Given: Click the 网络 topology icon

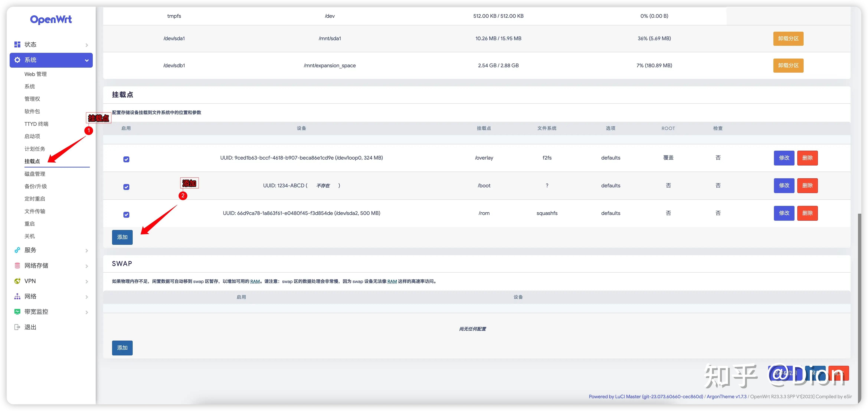Looking at the screenshot, I should click(17, 296).
